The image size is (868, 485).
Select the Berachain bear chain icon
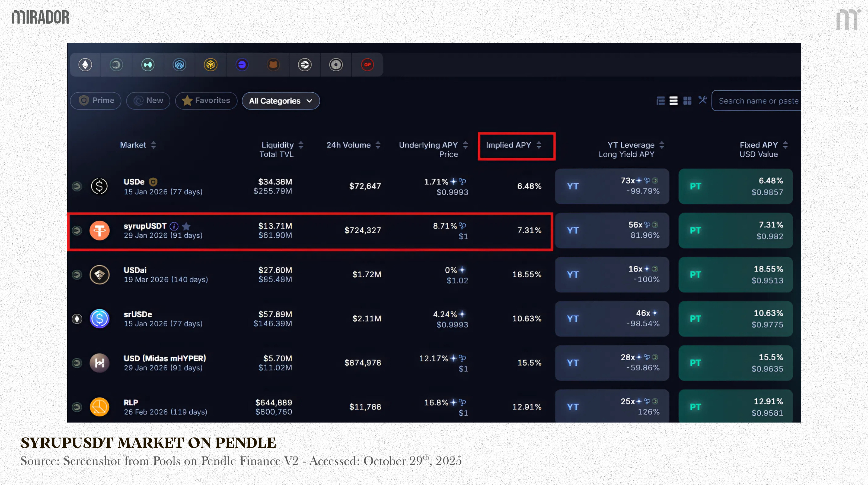273,64
